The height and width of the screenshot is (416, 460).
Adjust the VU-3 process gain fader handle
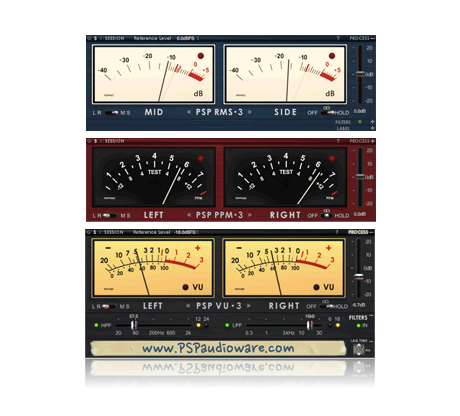359,277
